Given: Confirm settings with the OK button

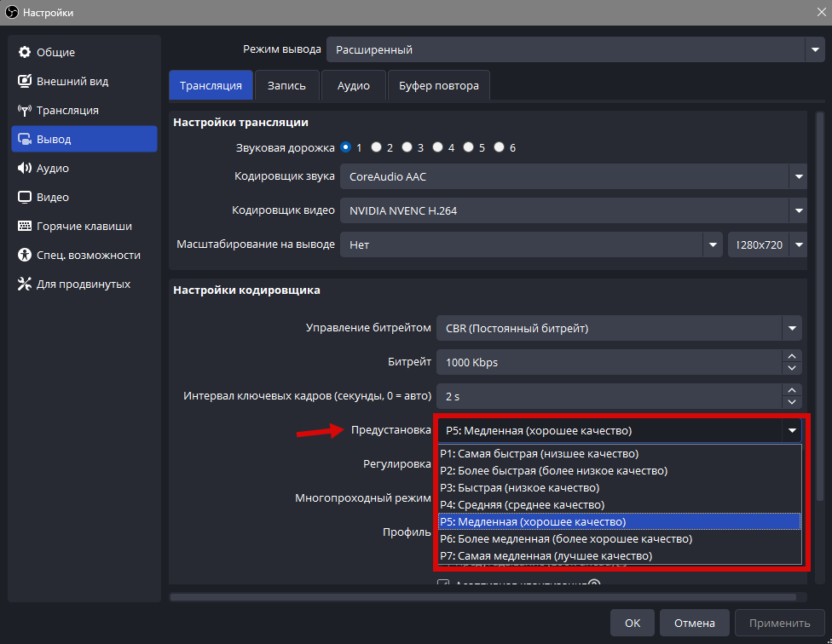Looking at the screenshot, I should point(633,623).
